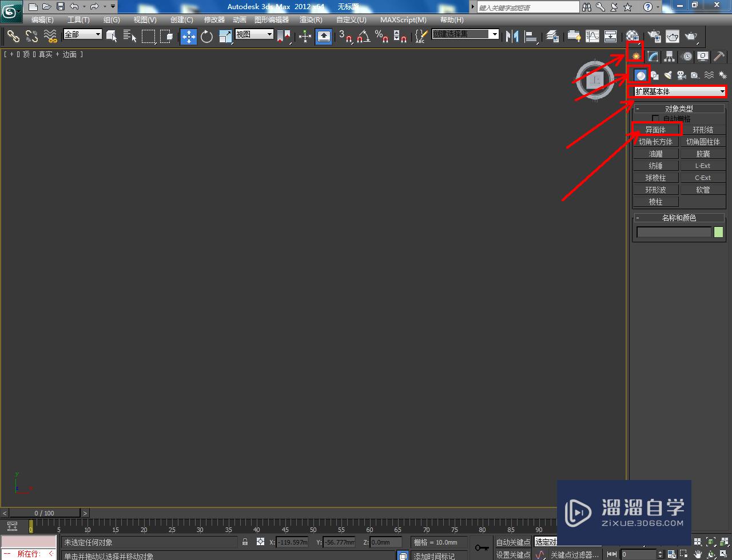
Task: Click the 软管 button
Action: point(703,190)
